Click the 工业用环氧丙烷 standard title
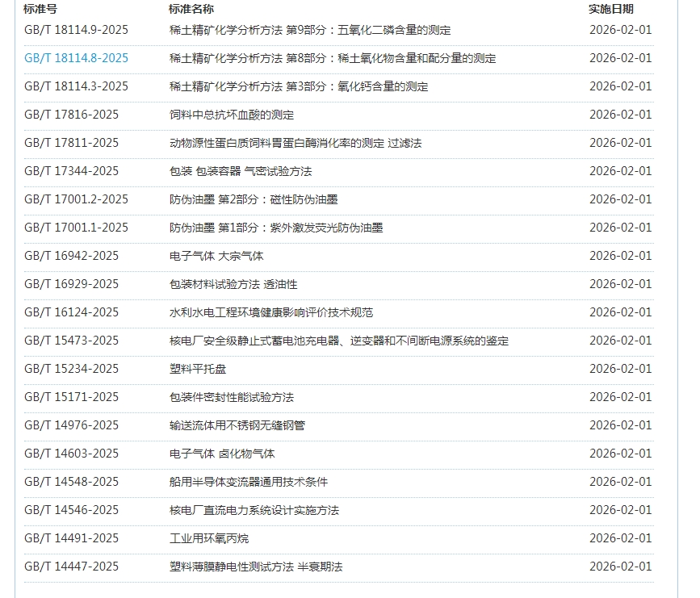Viewport: 700px width, 598px height. pos(203,538)
